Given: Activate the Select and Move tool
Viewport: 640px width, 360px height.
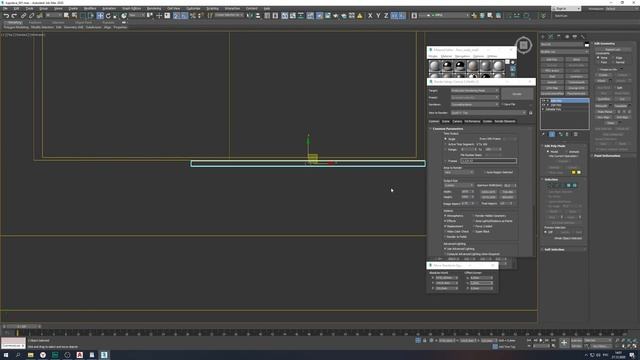Looking at the screenshot, I should coord(100,16).
